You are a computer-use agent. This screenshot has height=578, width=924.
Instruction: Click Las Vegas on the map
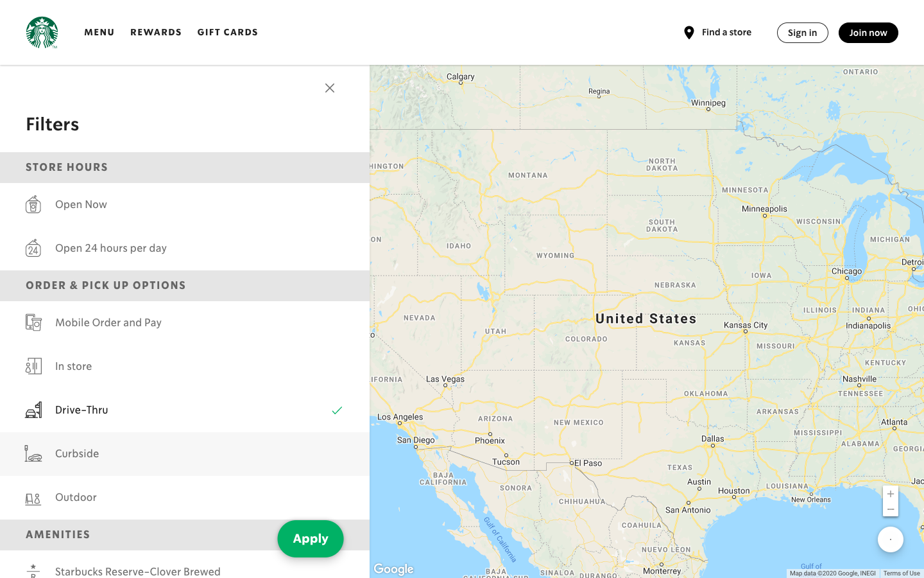click(x=445, y=379)
